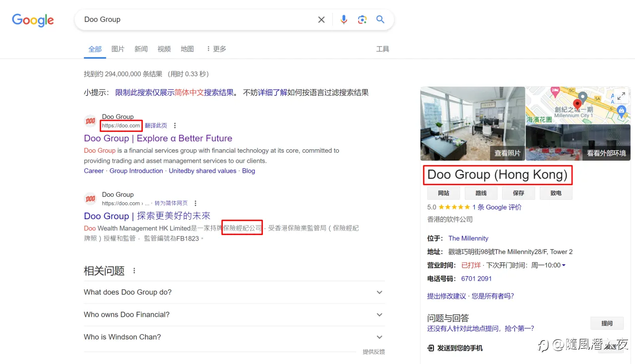
Task: Switch to the 图片 tab
Action: click(118, 49)
